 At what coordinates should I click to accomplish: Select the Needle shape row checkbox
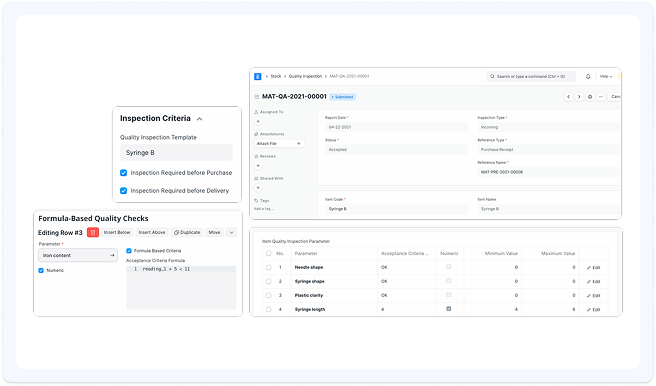point(269,267)
